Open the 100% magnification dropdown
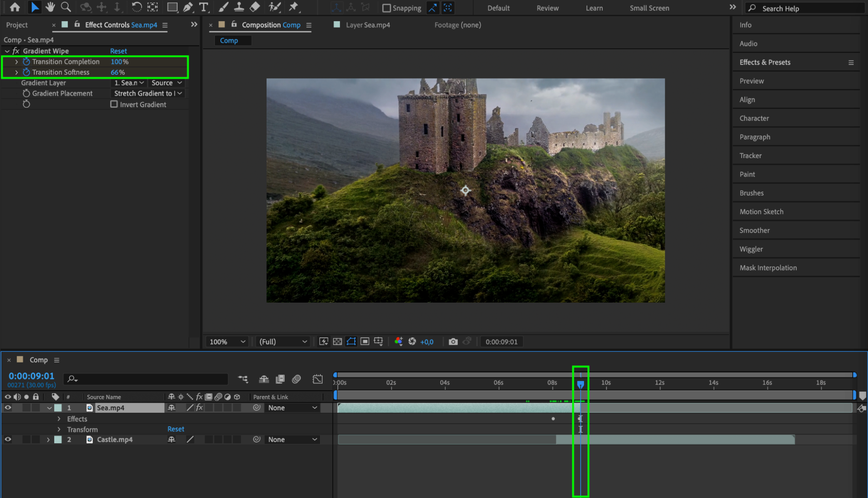The width and height of the screenshot is (868, 498). 228,342
